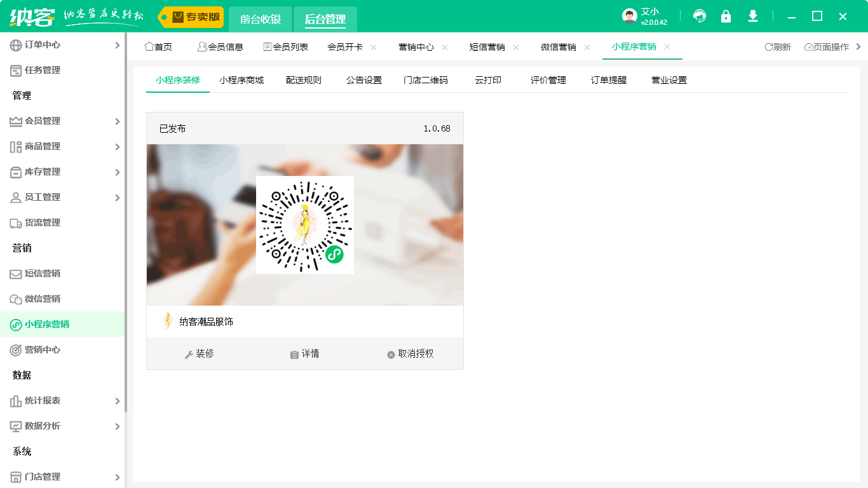868x488 pixels.
Task: Click the 详情 button text
Action: [310, 354]
